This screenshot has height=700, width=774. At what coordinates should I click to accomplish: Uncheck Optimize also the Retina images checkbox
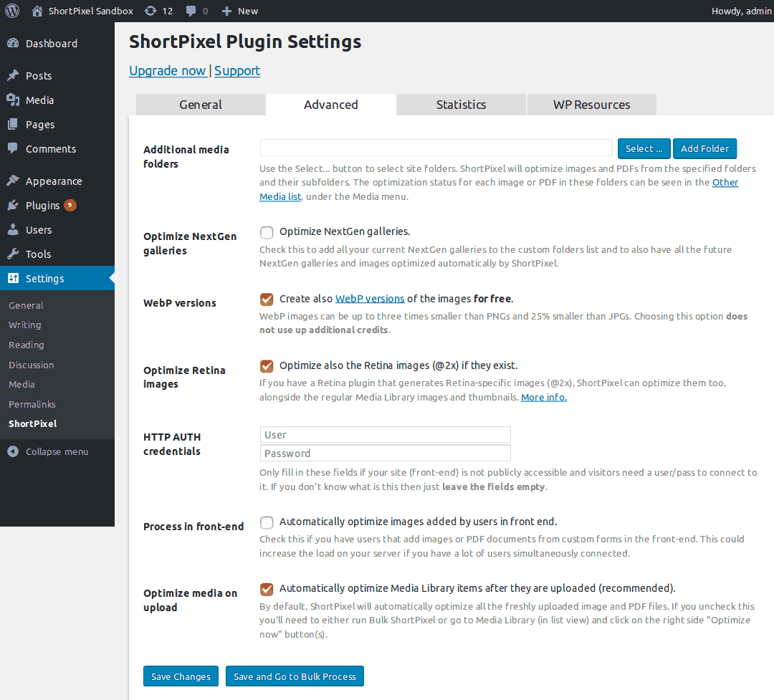267,366
